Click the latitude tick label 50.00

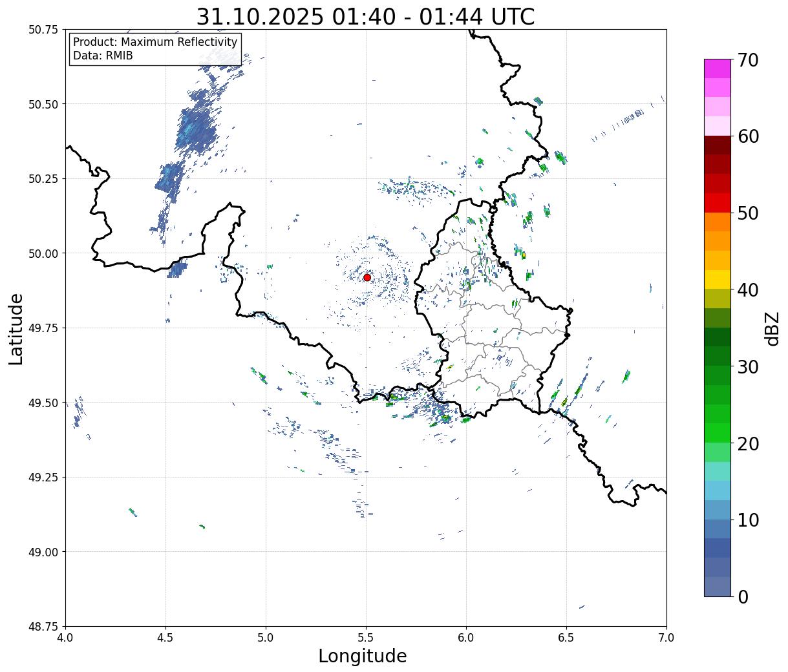pos(43,253)
